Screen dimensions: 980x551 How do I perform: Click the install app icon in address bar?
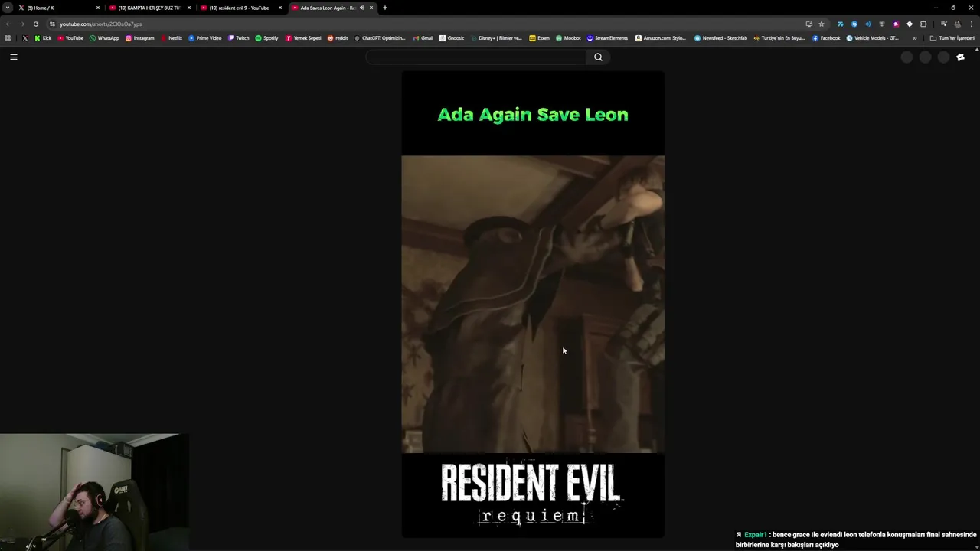(x=808, y=24)
